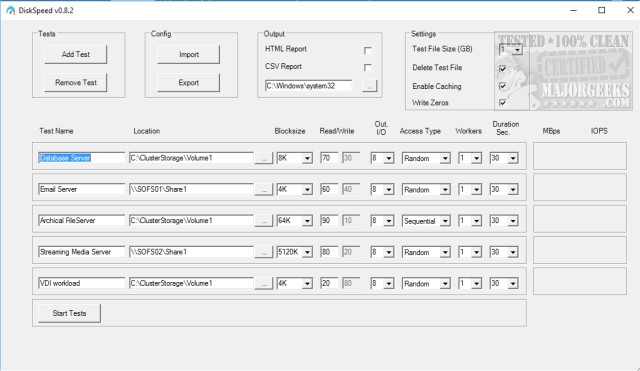Browse location for Archical FileServer test

[x=264, y=221]
